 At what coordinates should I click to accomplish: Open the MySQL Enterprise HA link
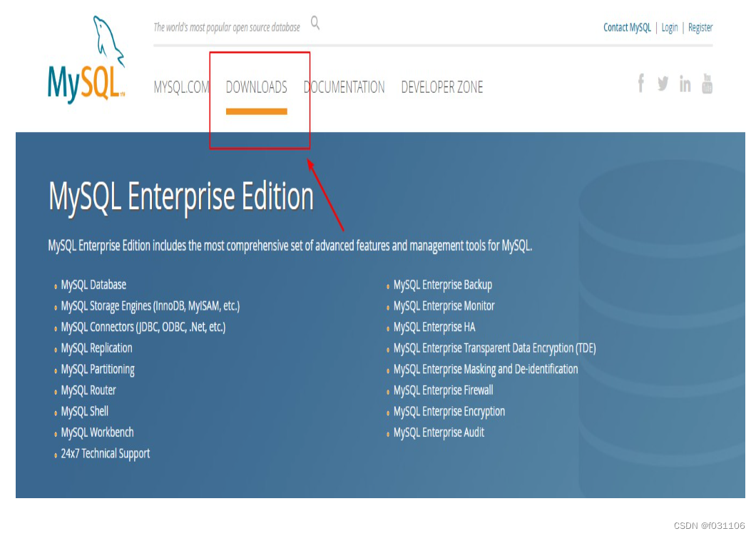[x=434, y=327]
